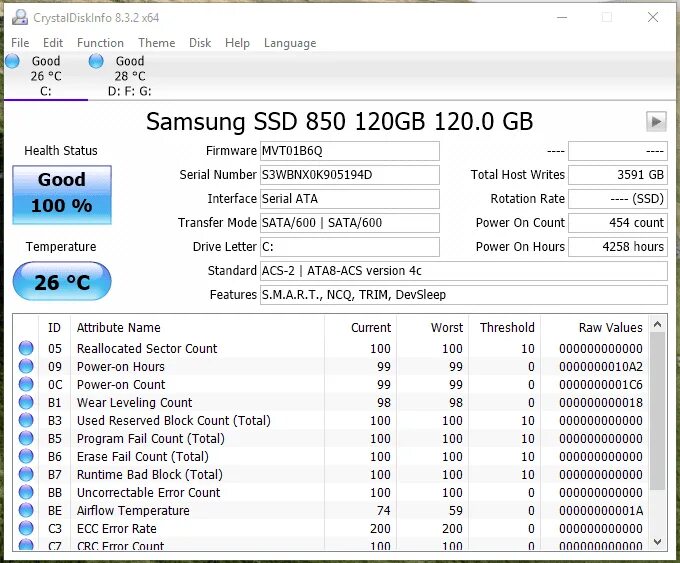Viewport: 680px width, 563px height.
Task: Open the Disk menu
Action: point(200,43)
